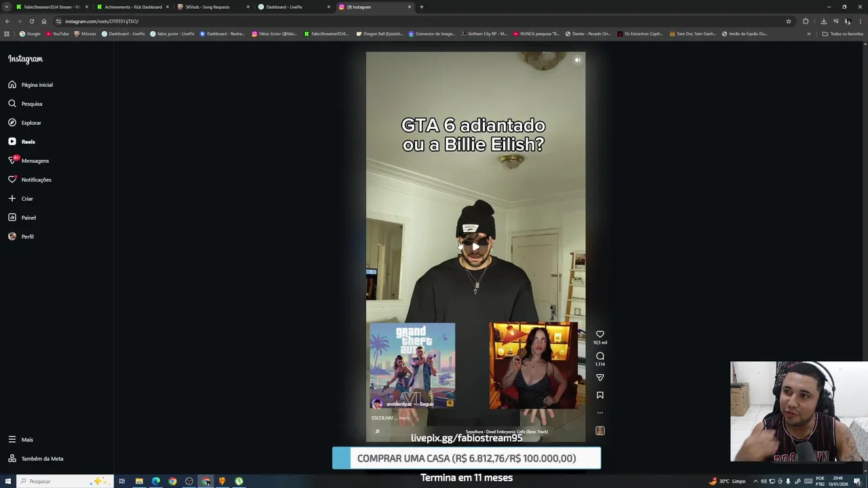The width and height of the screenshot is (868, 488).
Task: Click Seguir to follow andderdyaz
Action: (427, 404)
